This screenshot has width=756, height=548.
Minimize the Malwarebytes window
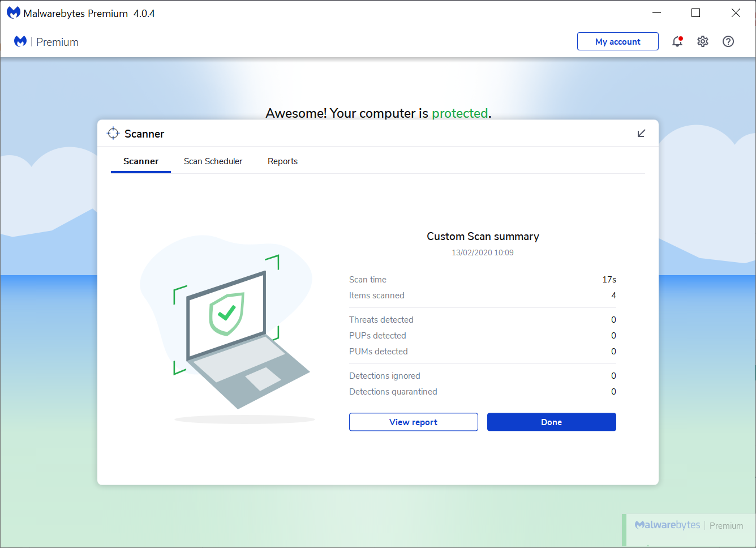click(656, 12)
